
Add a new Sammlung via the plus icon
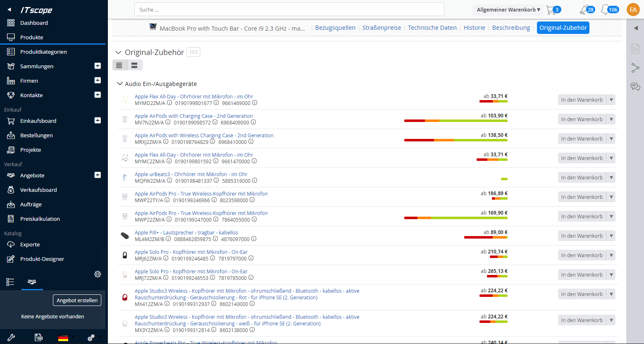98,66
